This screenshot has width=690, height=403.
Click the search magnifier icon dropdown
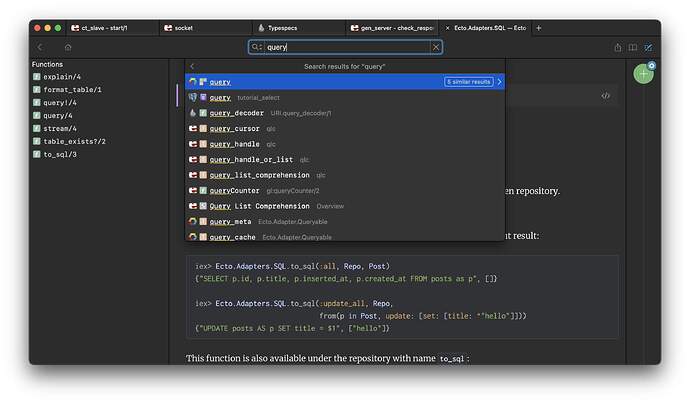[256, 47]
